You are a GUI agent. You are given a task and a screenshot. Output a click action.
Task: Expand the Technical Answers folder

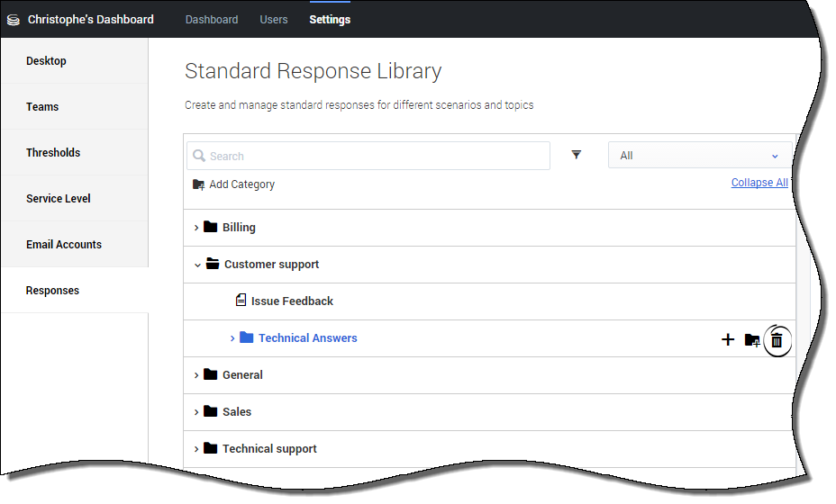click(232, 338)
